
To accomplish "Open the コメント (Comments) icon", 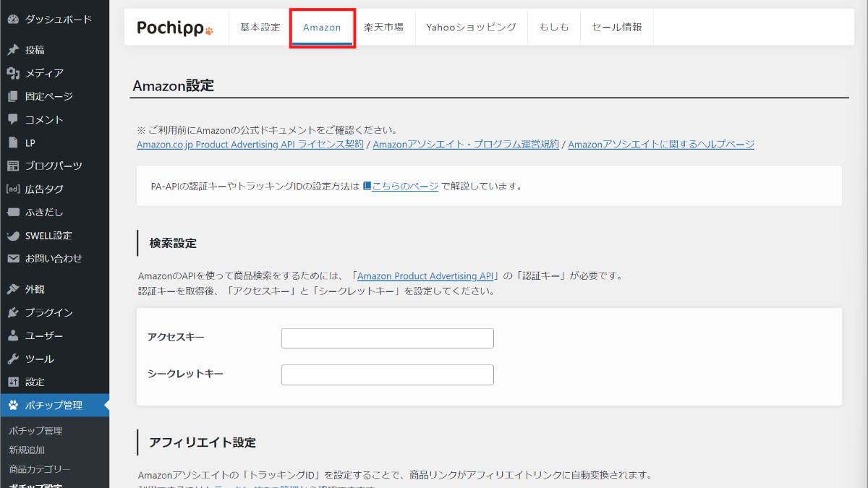I will tap(13, 119).
